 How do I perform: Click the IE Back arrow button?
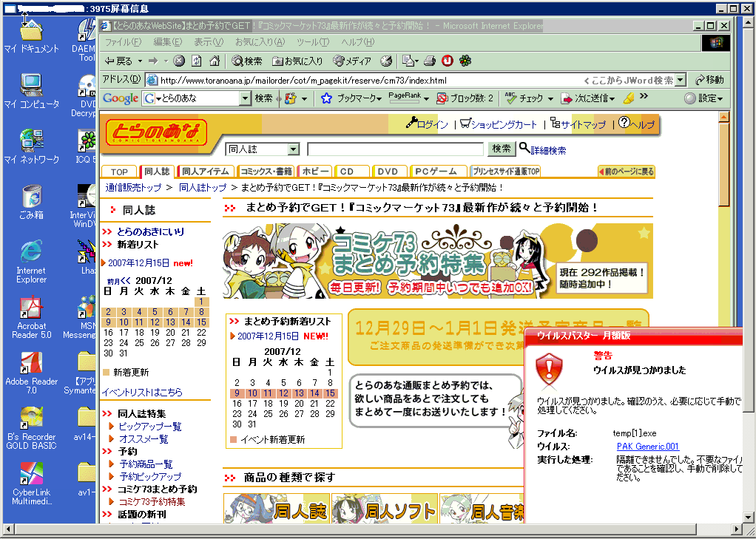coord(118,61)
